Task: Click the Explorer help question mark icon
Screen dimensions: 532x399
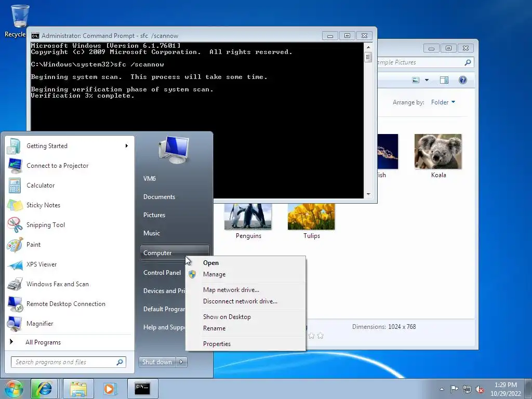Action: tap(463, 80)
